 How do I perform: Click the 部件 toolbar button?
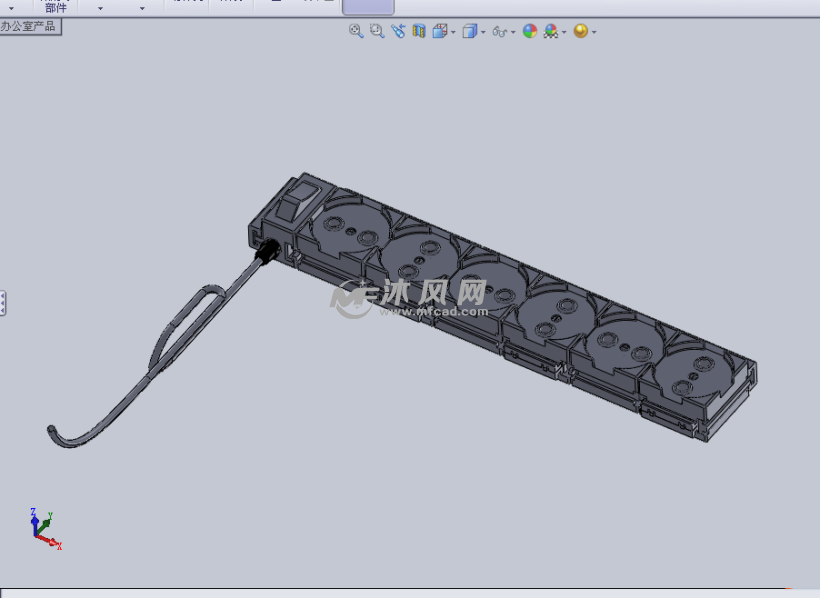[56, 7]
